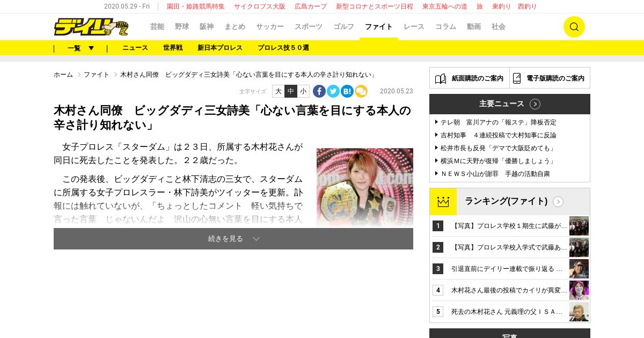This screenshot has height=338, width=644.
Task: Open 広島カープ top link
Action: (311, 6)
